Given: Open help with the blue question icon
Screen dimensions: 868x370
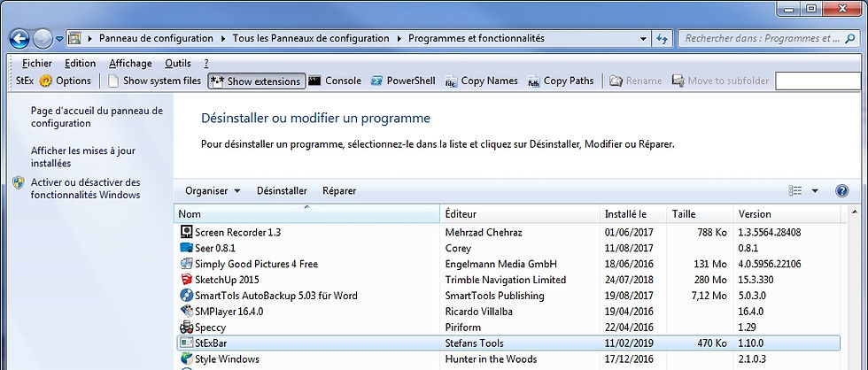Looking at the screenshot, I should (841, 191).
